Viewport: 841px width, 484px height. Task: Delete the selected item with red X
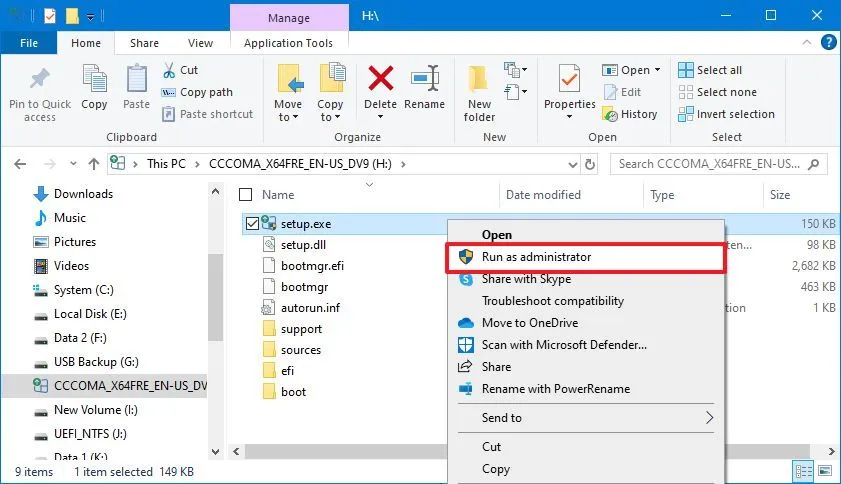pos(380,78)
